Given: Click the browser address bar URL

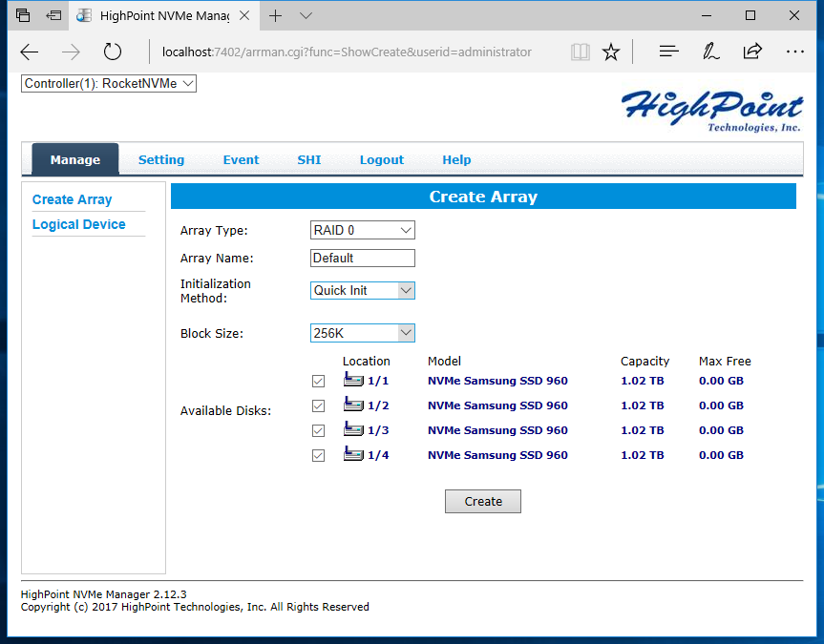Looking at the screenshot, I should pyautogui.click(x=347, y=52).
